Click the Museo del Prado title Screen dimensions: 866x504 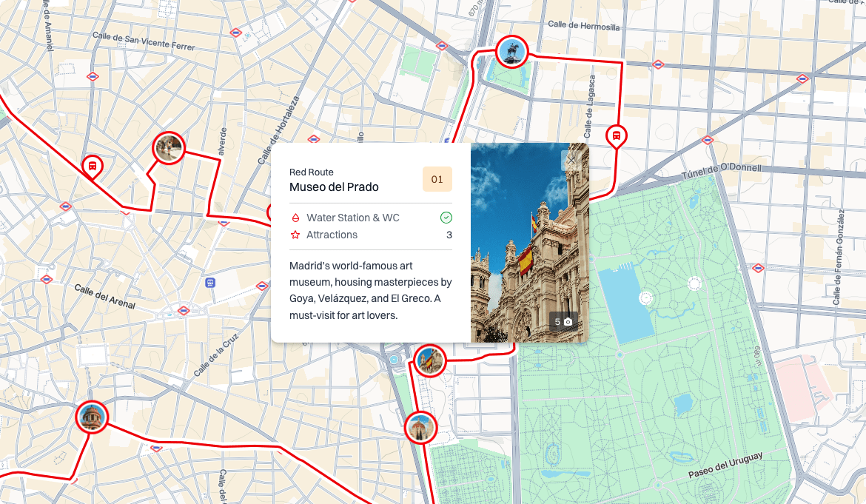click(334, 187)
